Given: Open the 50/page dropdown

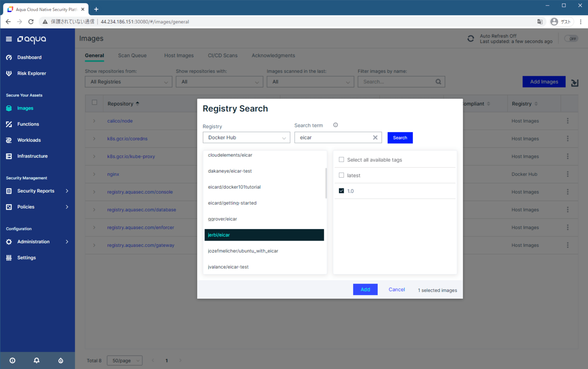Looking at the screenshot, I should [124, 361].
